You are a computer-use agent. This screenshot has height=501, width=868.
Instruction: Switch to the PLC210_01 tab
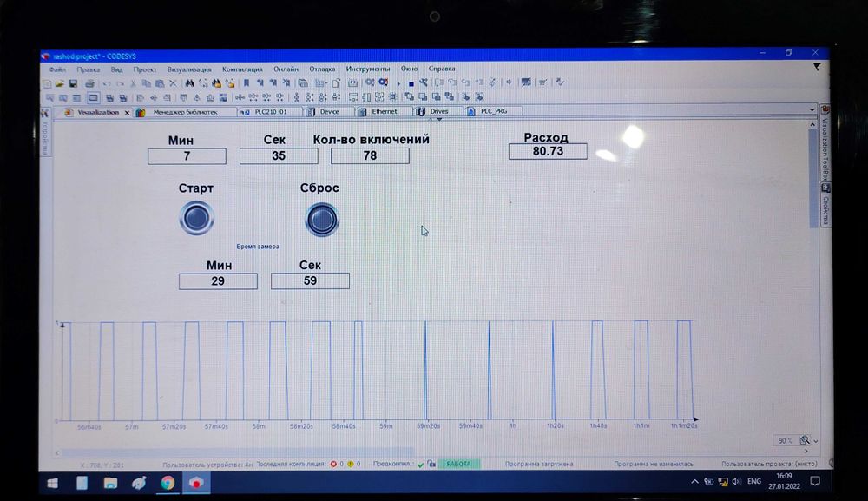tap(271, 112)
